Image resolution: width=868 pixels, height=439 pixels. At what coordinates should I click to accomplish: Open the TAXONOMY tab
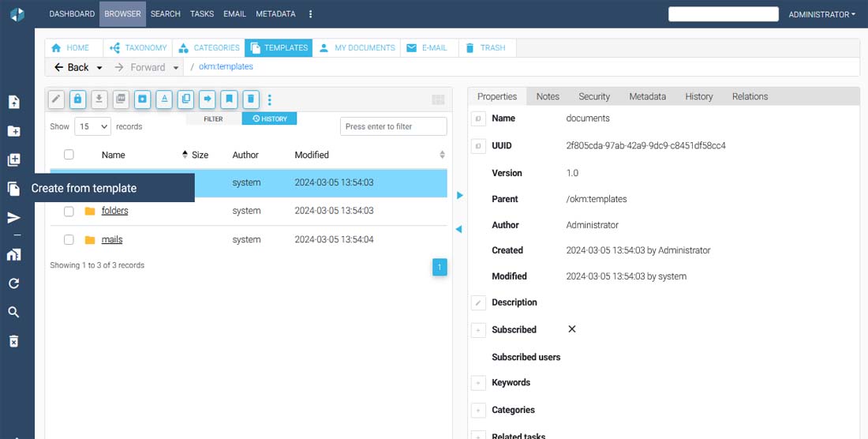click(139, 48)
